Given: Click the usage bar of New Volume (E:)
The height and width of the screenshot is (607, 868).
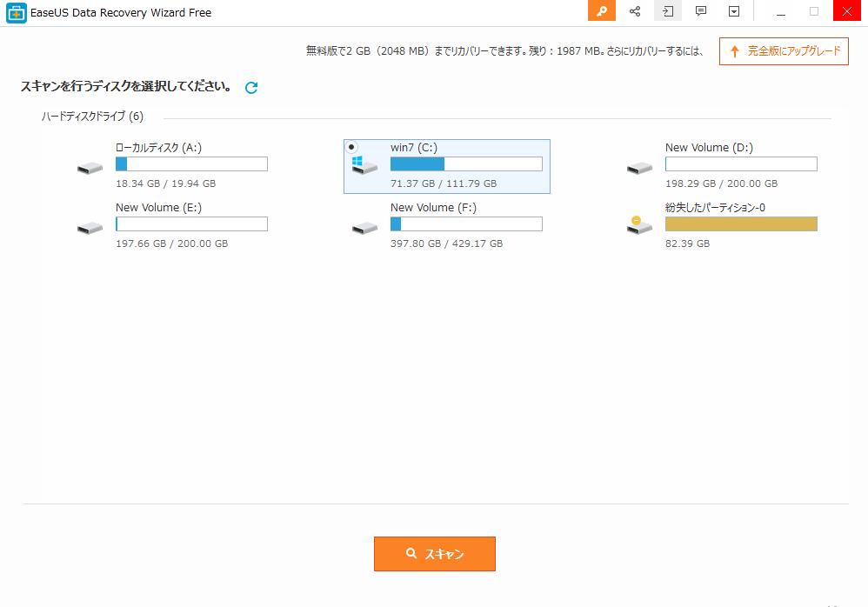Looking at the screenshot, I should point(191,223).
